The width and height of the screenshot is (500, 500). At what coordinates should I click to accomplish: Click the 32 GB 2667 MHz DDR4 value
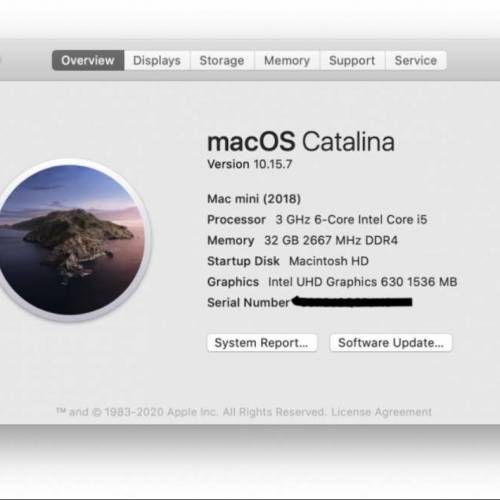tap(331, 240)
